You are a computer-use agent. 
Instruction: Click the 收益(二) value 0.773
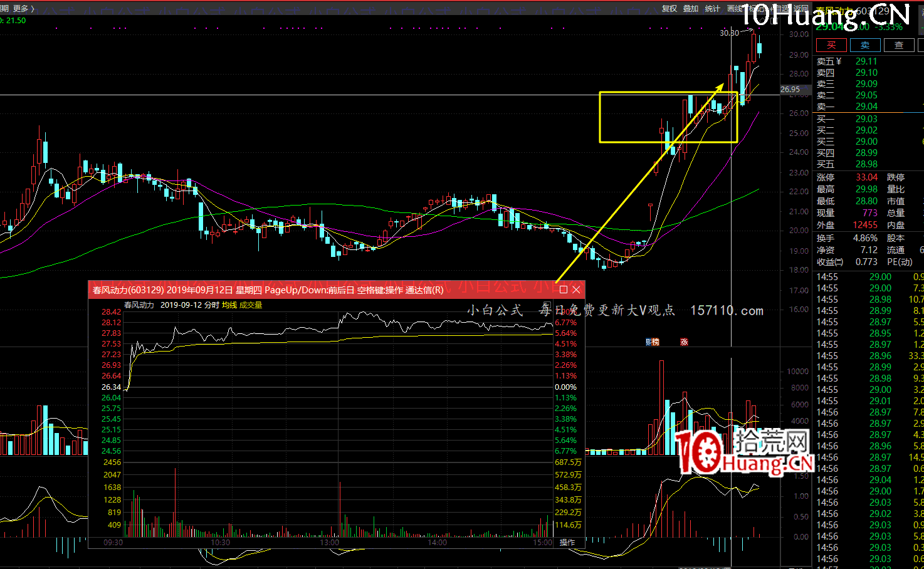[x=866, y=262]
